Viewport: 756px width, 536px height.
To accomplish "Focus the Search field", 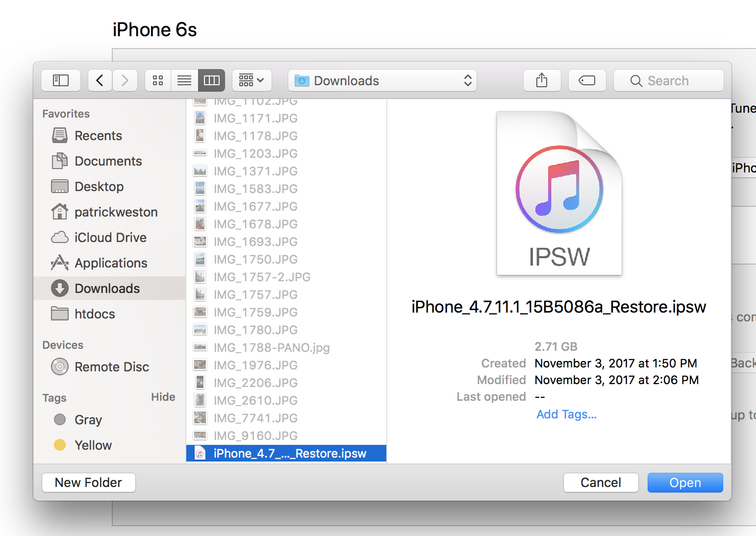I will click(x=669, y=80).
